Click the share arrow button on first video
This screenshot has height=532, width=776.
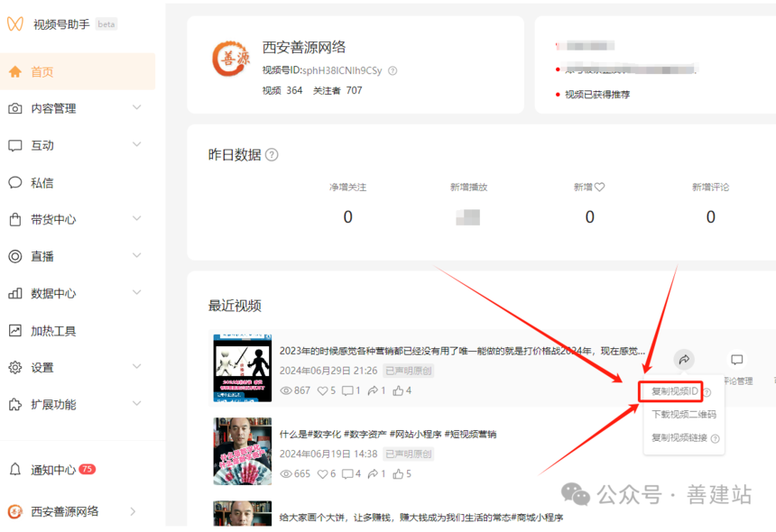tap(684, 360)
